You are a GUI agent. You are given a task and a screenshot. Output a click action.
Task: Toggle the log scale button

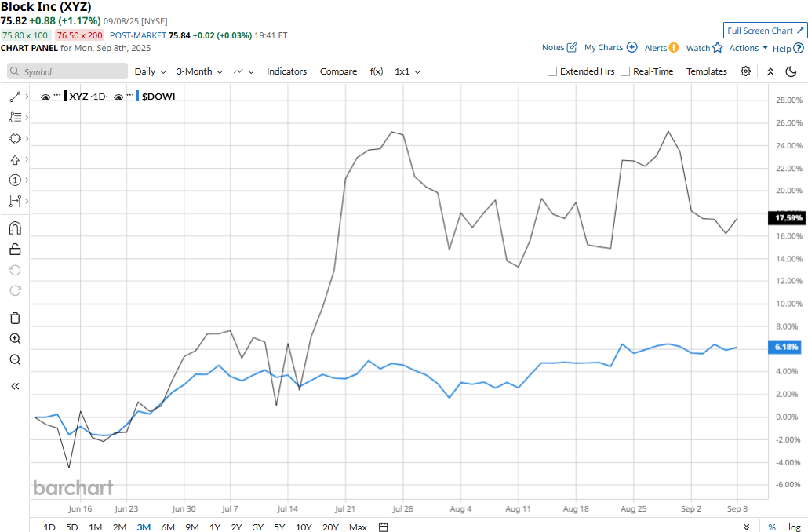[794, 527]
